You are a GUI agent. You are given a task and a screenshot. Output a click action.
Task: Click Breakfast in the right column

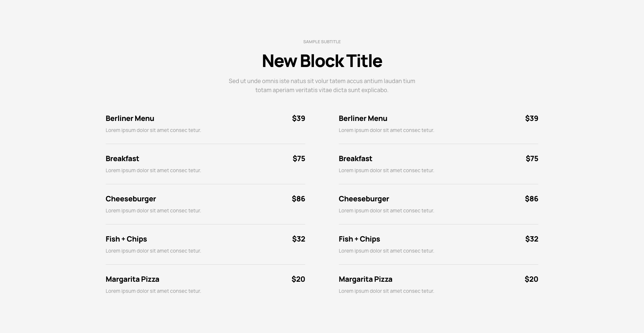point(355,158)
